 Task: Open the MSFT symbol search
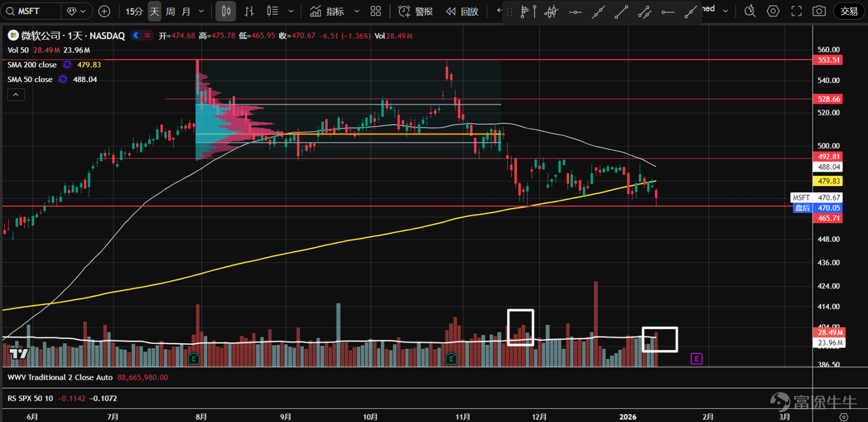coord(30,11)
